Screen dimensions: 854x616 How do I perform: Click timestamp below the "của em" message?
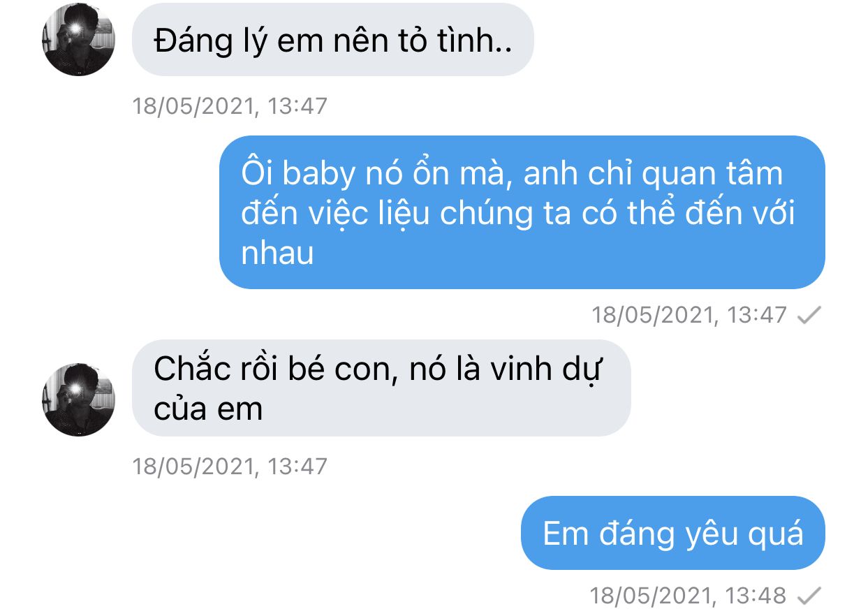230,466
